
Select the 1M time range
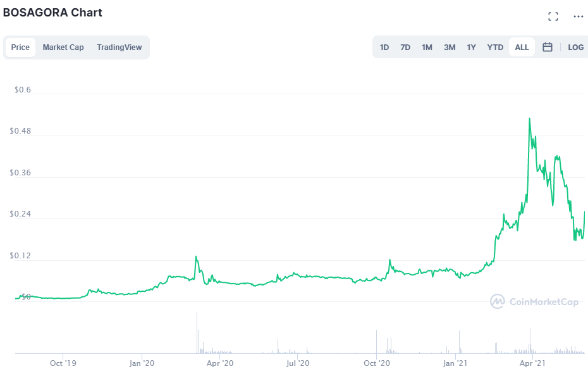[427, 47]
